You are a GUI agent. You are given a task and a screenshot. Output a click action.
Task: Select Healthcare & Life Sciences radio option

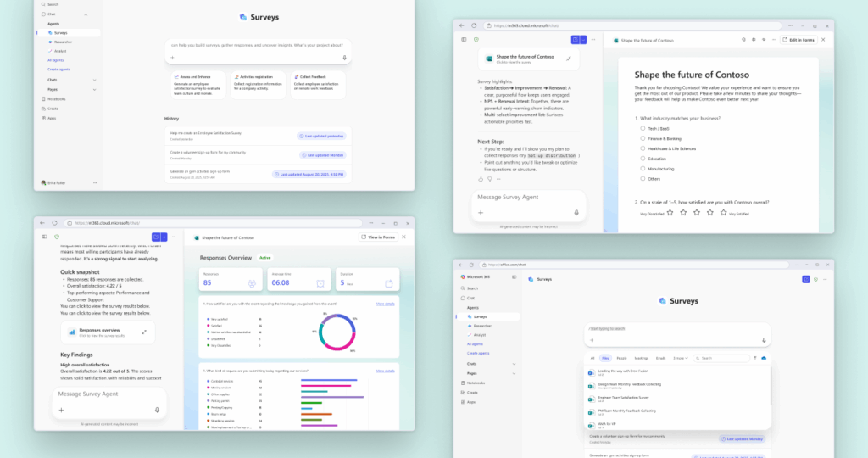pos(643,148)
